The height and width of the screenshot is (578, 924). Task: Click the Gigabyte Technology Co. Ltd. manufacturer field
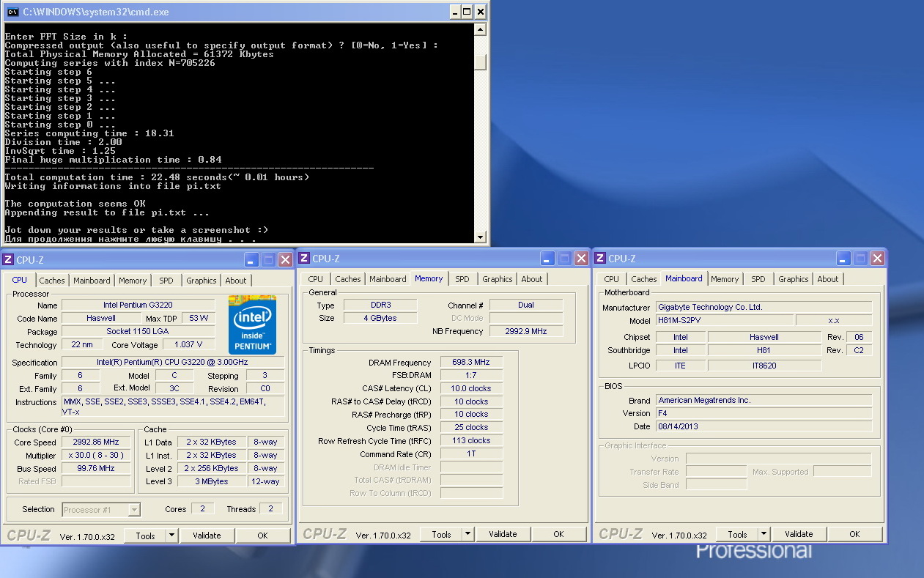764,308
